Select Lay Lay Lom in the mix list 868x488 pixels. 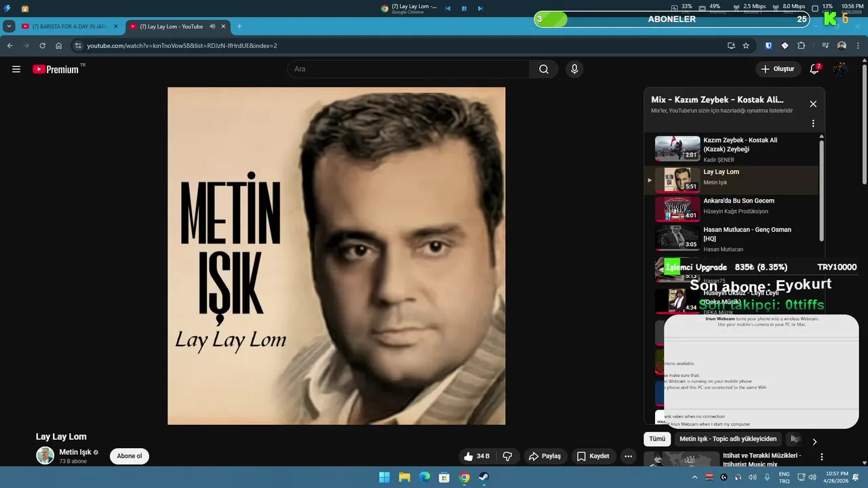732,180
